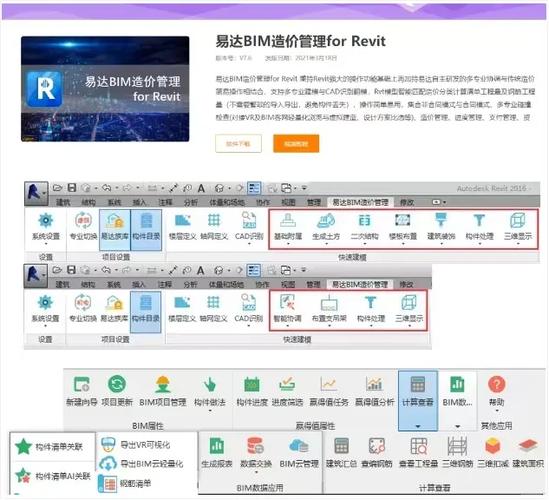Image resolution: width=549 pixels, height=500 pixels.
Task: Select the 布置支吊架 icon
Action: [x=329, y=303]
